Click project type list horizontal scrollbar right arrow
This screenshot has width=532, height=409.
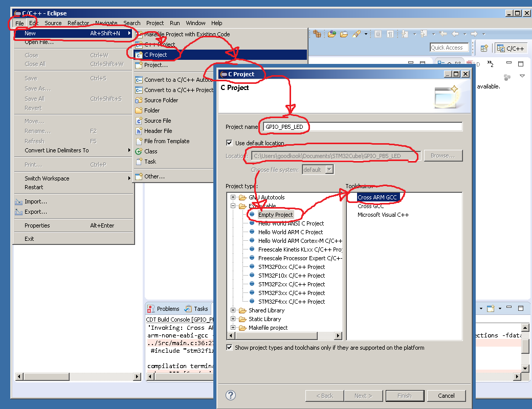[338, 336]
